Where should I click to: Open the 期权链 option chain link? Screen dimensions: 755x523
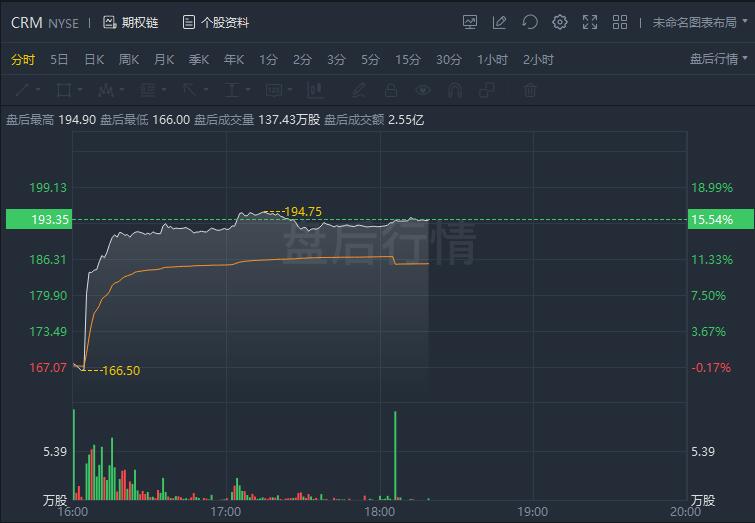[140, 22]
